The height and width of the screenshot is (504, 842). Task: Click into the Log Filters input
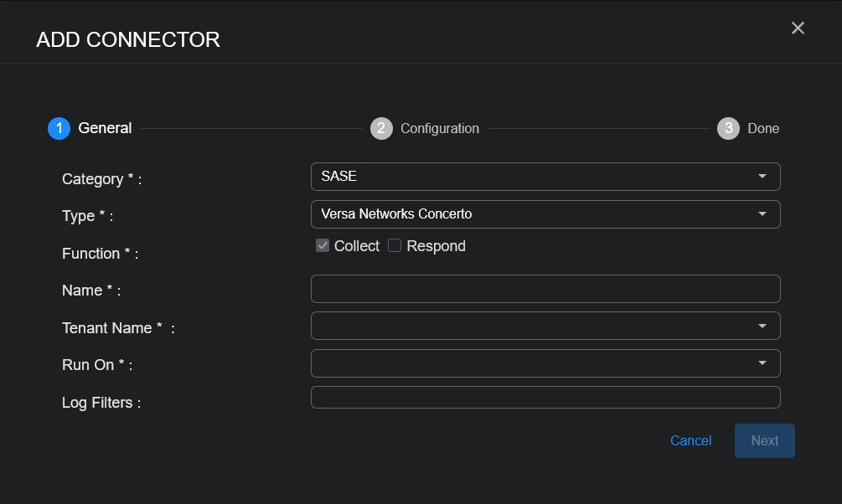tap(545, 398)
